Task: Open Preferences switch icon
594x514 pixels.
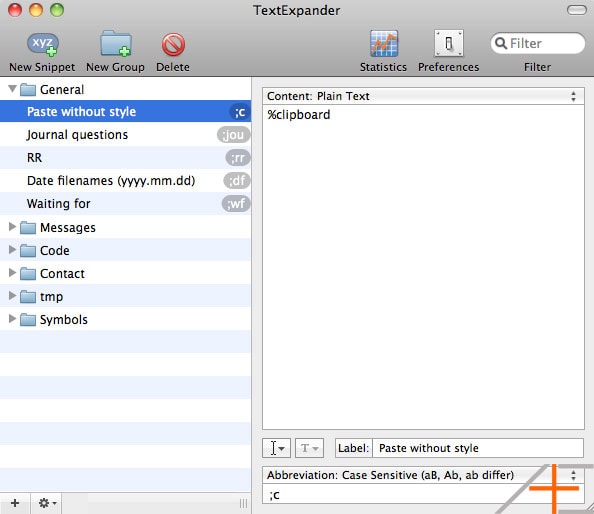Action: [449, 43]
